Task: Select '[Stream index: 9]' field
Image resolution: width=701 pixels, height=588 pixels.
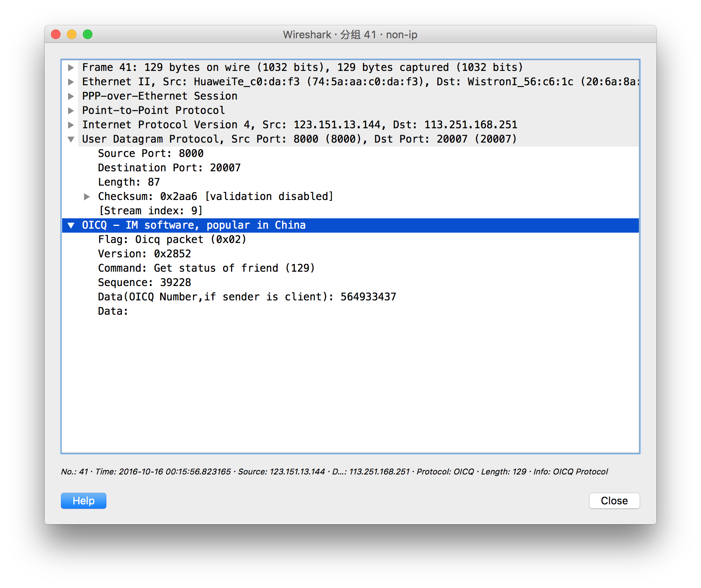Action: coord(151,211)
